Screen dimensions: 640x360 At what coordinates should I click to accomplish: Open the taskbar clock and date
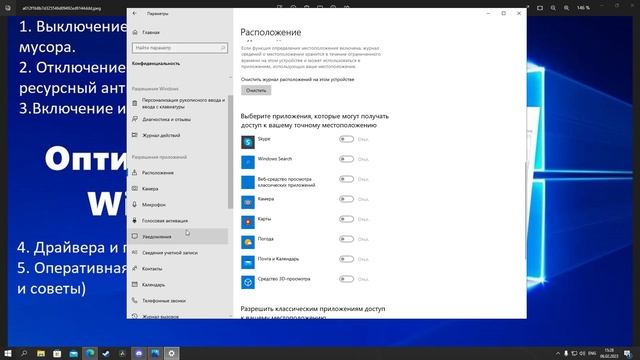(x=609, y=353)
